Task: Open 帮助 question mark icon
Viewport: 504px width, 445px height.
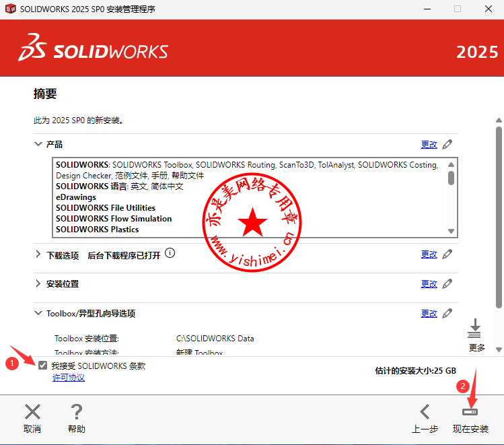Action: click(x=77, y=412)
